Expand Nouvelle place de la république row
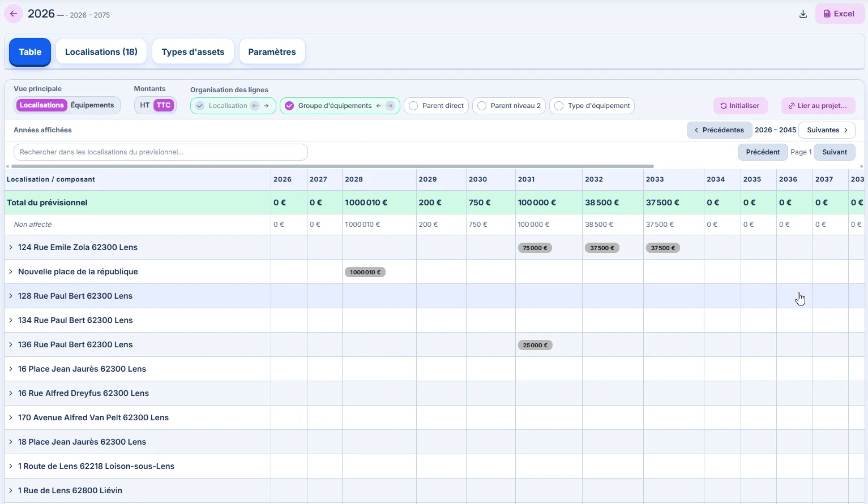Image resolution: width=868 pixels, height=504 pixels. (x=11, y=272)
